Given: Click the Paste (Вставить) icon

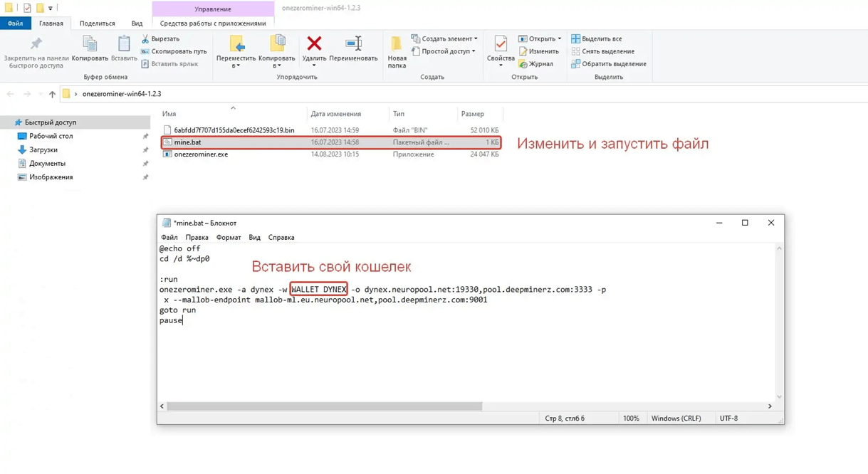Looking at the screenshot, I should click(124, 44).
